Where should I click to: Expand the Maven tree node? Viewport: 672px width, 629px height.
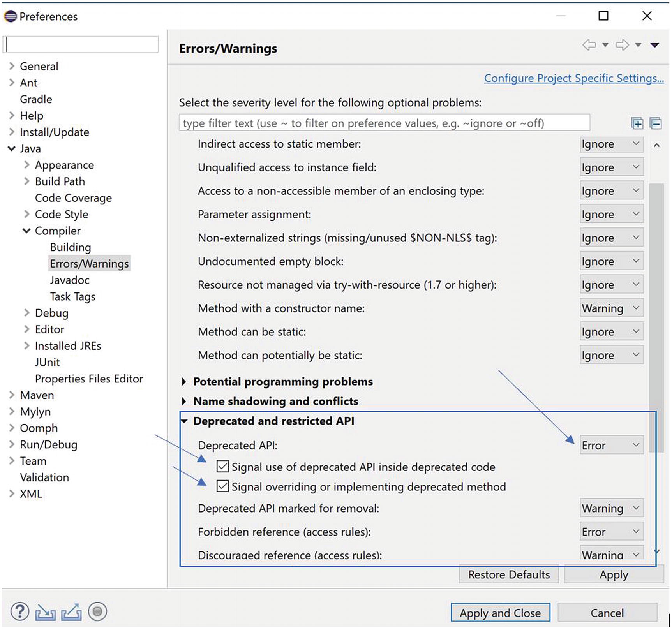click(12, 395)
